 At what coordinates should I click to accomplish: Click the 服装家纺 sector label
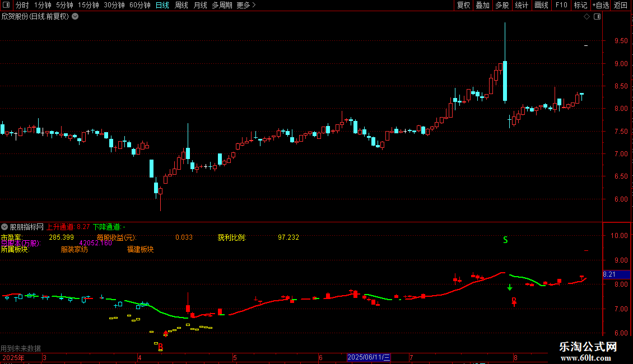click(75, 249)
